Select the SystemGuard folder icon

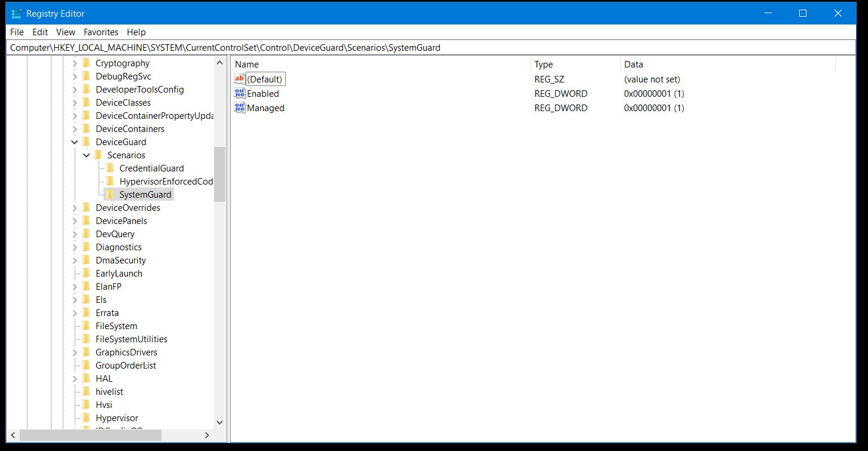coord(110,195)
